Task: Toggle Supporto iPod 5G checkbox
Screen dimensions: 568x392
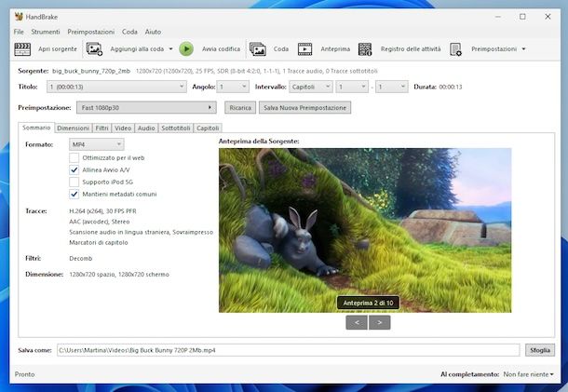Action: coord(74,182)
